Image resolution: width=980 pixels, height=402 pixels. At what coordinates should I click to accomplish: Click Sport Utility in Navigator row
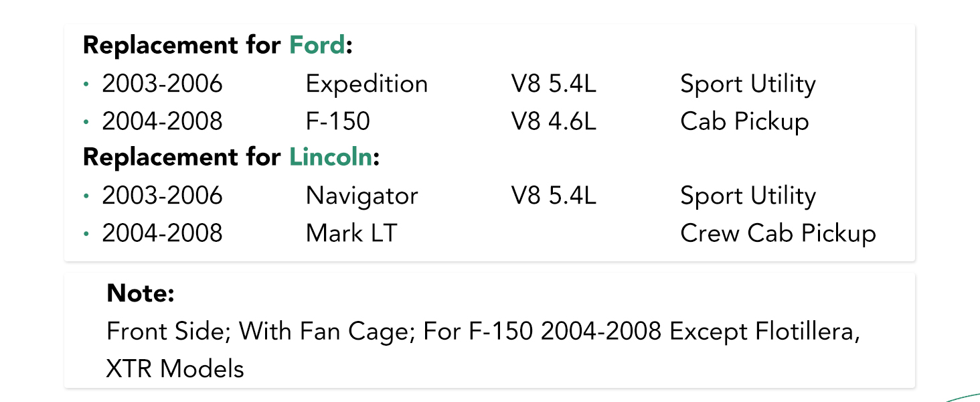coord(748,196)
